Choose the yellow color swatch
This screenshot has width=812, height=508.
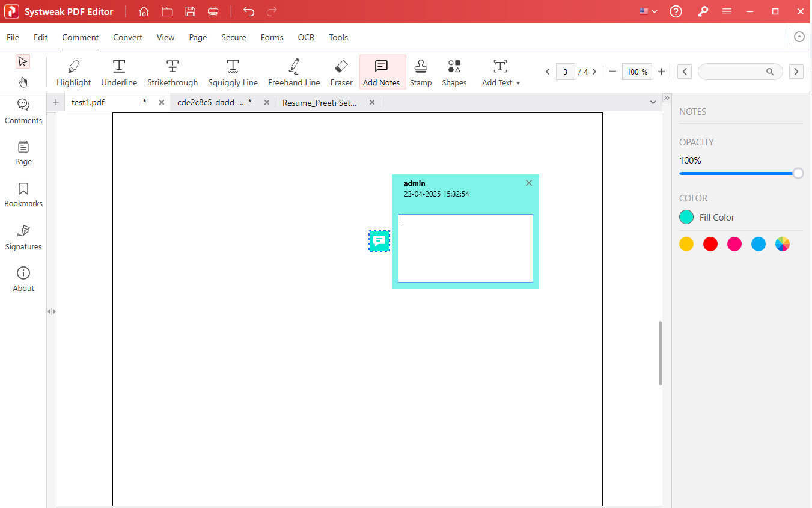click(686, 244)
